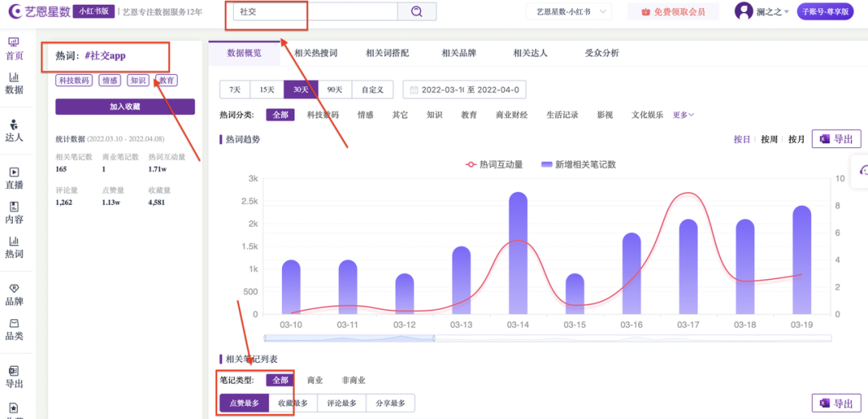Export the hot word trend chart
Image resolution: width=868 pixels, height=419 pixels.
click(x=837, y=139)
